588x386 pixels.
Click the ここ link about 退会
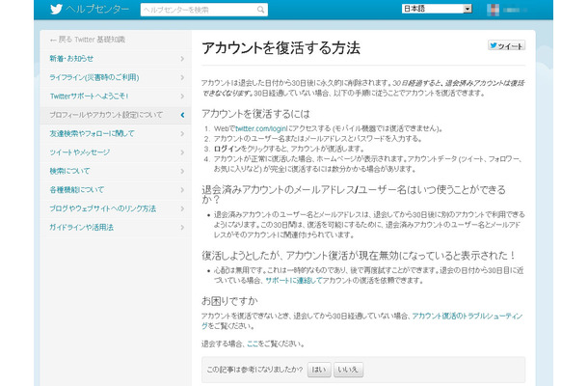coord(253,344)
